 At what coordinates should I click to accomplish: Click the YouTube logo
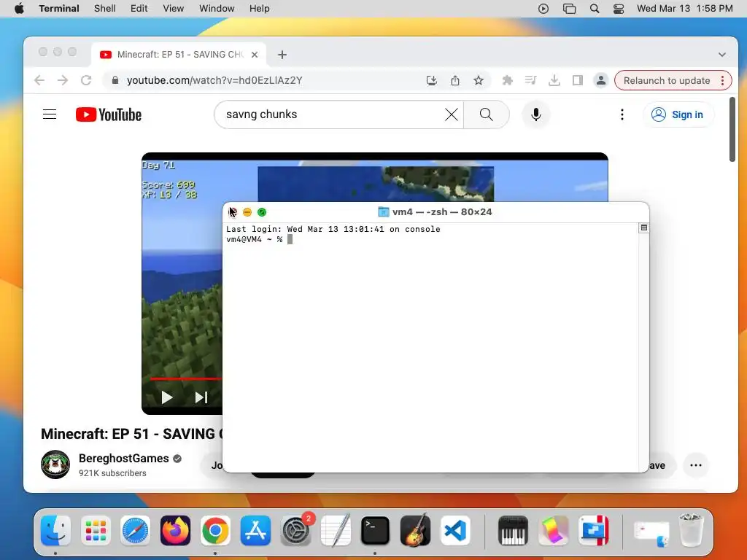(x=109, y=114)
